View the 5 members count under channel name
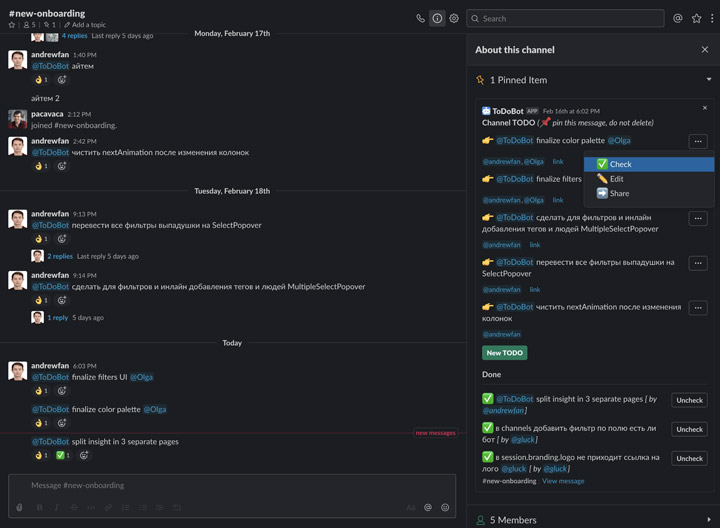 pyautogui.click(x=29, y=25)
